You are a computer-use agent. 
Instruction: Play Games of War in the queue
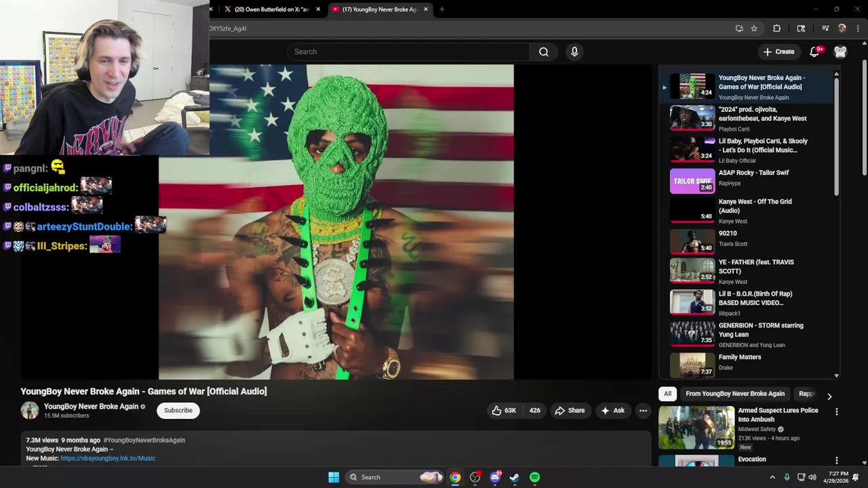[746, 87]
